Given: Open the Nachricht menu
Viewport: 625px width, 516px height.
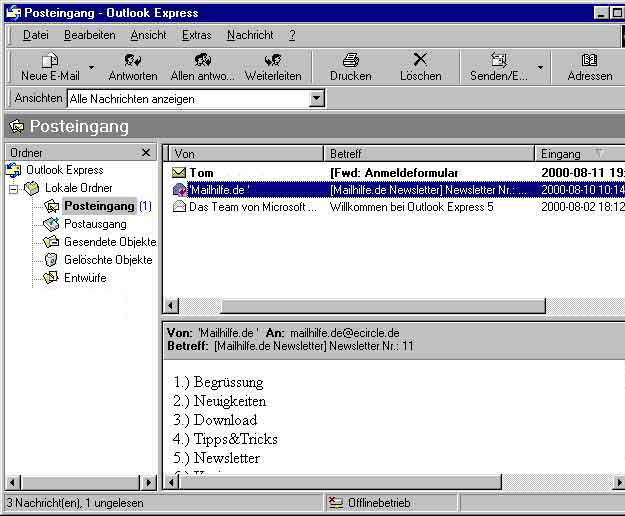Looking at the screenshot, I should (x=250, y=35).
